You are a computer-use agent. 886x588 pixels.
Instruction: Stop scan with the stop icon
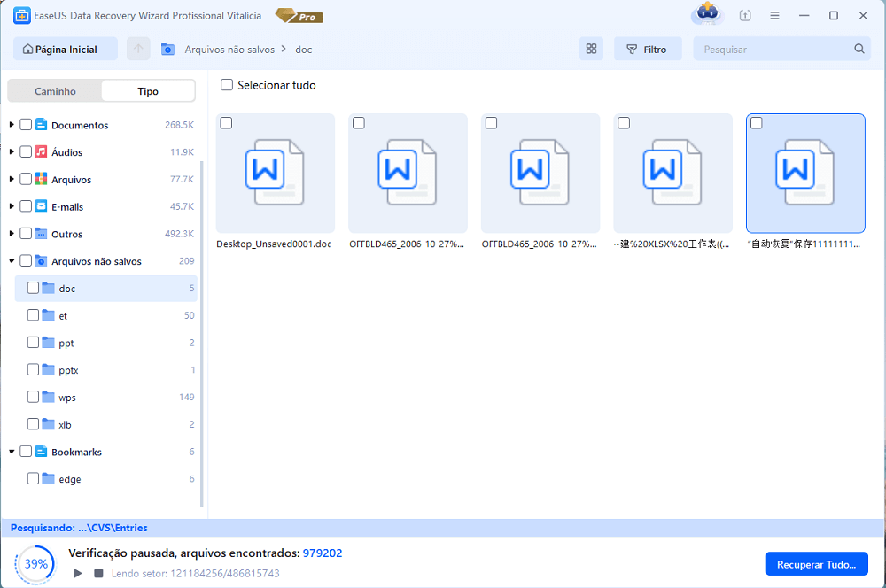tap(98, 573)
